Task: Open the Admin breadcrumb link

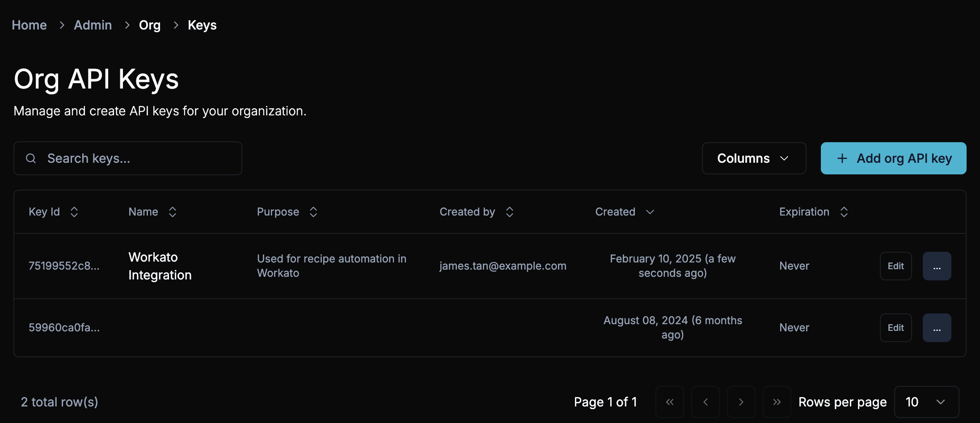Action: [93, 25]
